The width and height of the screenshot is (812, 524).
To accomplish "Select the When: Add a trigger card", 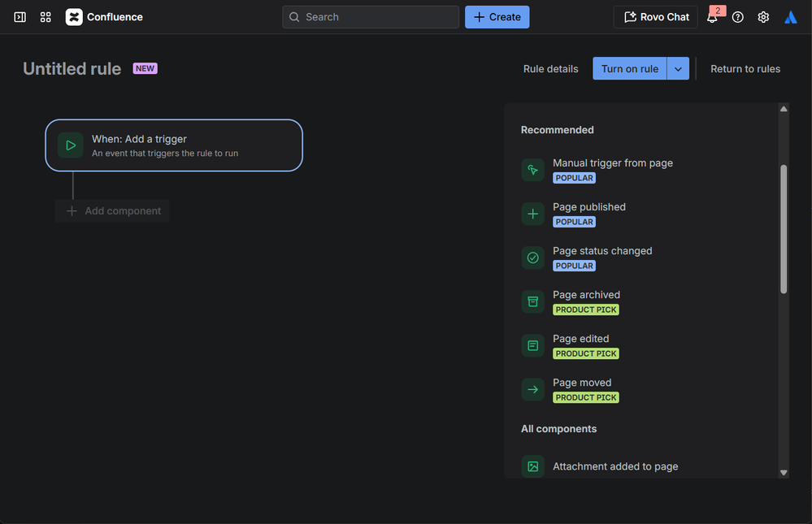I will [x=174, y=145].
